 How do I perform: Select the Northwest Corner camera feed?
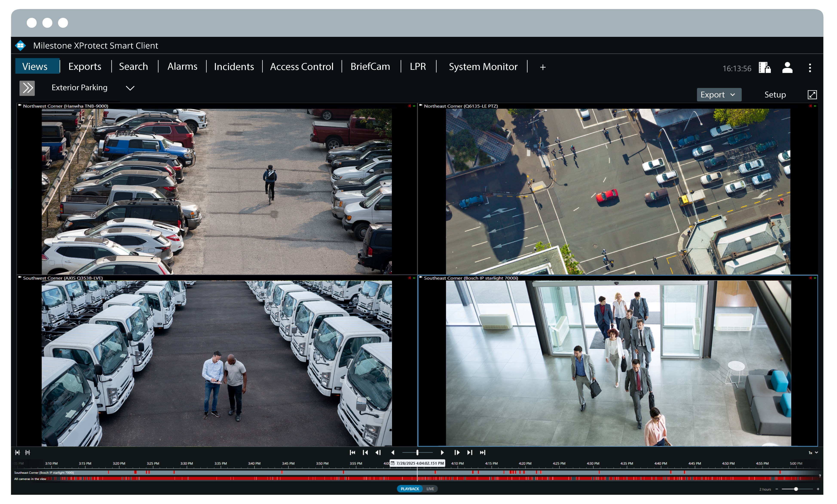217,192
